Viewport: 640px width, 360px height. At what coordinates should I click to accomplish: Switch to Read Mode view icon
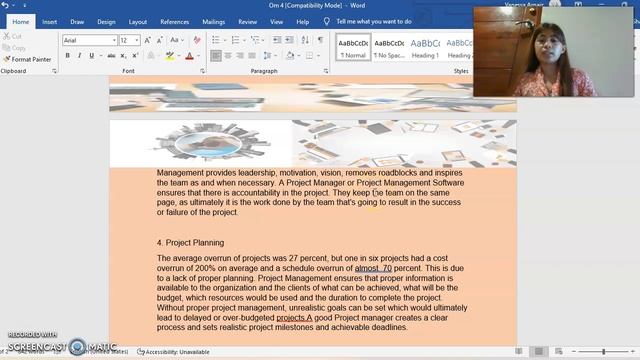point(519,351)
